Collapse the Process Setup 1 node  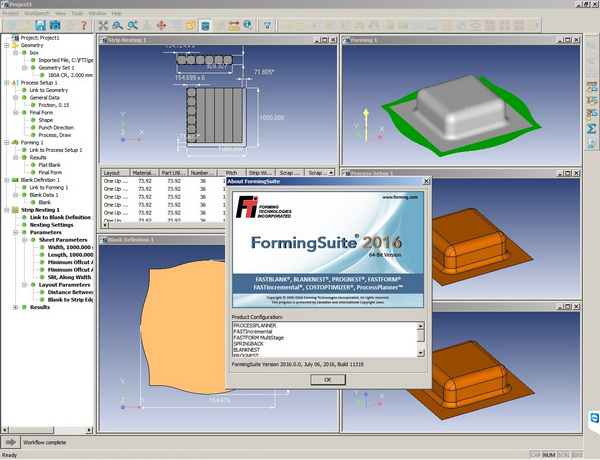[7, 81]
